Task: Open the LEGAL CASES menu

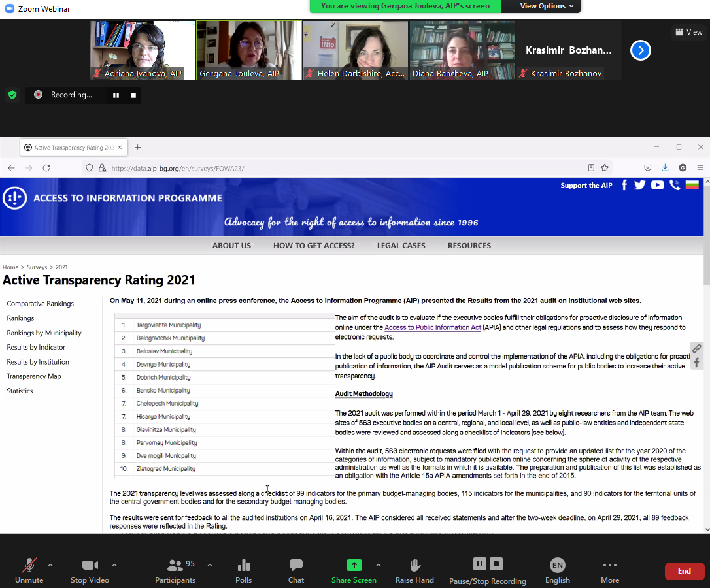Action: 401,246
